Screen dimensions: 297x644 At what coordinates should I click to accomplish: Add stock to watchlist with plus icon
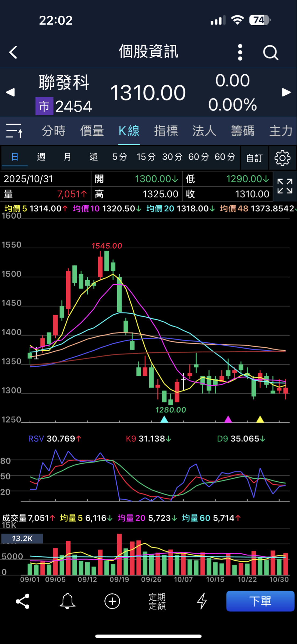click(112, 601)
